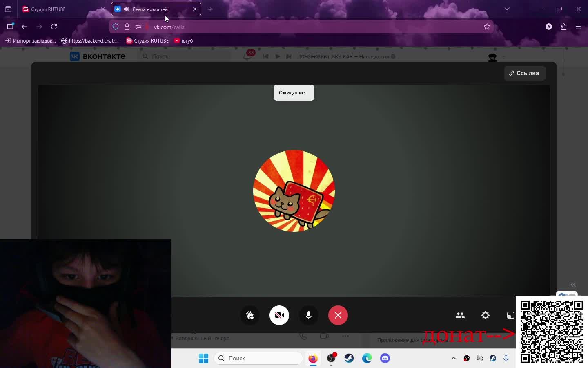
Task: Open Microsoft Edge from the taskbar
Action: point(367,358)
